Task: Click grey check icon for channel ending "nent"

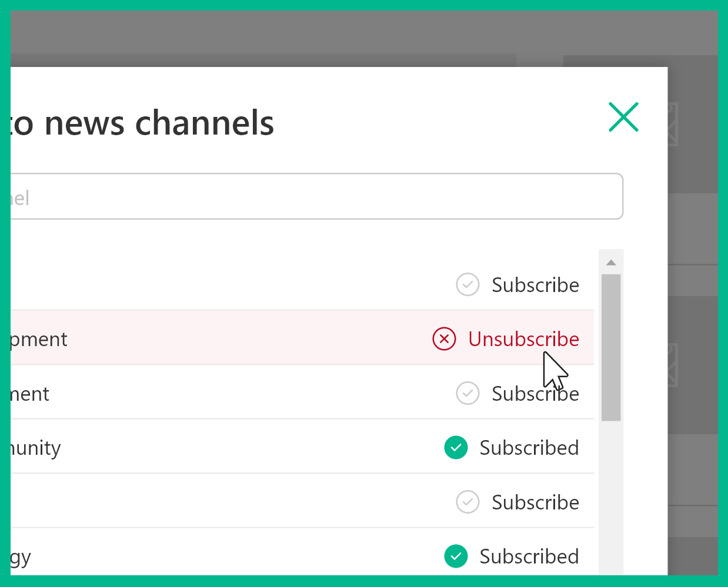Action: (467, 394)
